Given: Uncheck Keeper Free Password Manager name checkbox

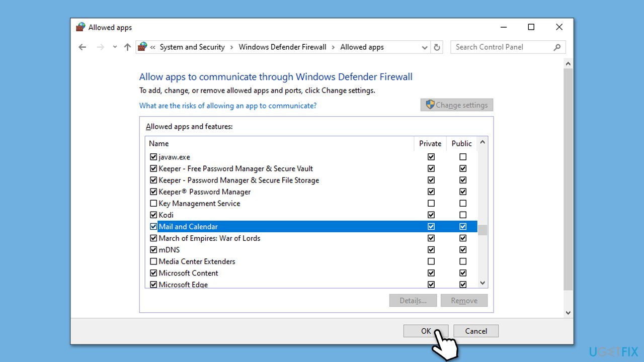Looking at the screenshot, I should coord(153,168).
